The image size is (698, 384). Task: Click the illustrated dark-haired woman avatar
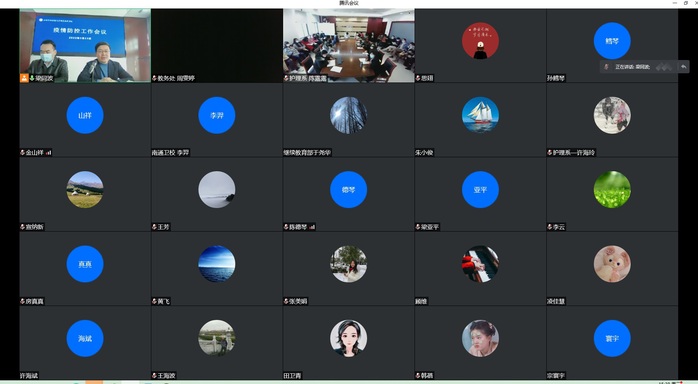(349, 339)
